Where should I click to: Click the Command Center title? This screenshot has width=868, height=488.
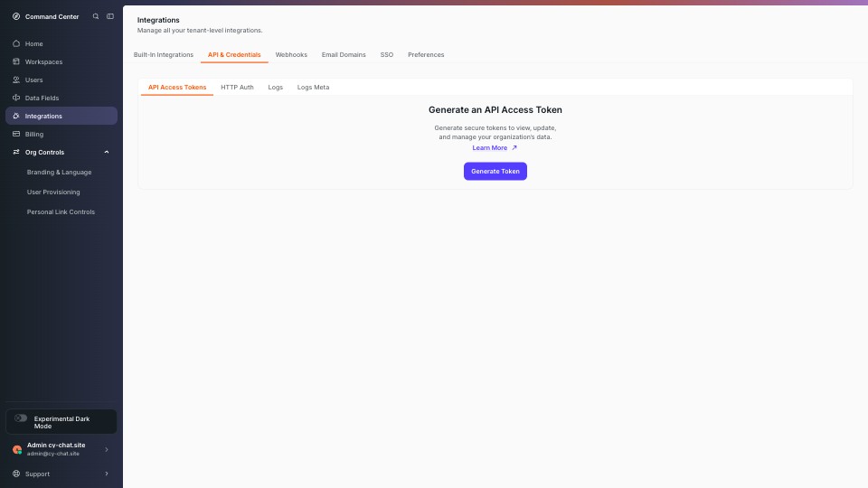coord(52,16)
